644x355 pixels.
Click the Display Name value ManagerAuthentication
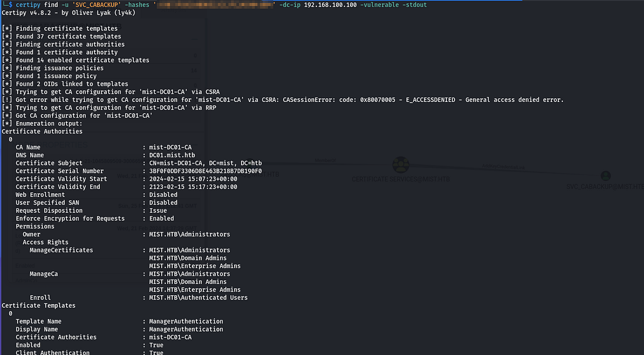tap(186, 329)
